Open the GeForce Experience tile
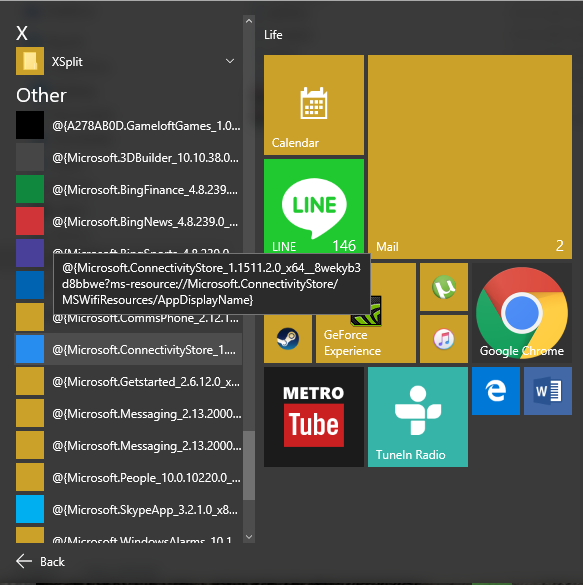The height and width of the screenshot is (585, 583). click(366, 339)
